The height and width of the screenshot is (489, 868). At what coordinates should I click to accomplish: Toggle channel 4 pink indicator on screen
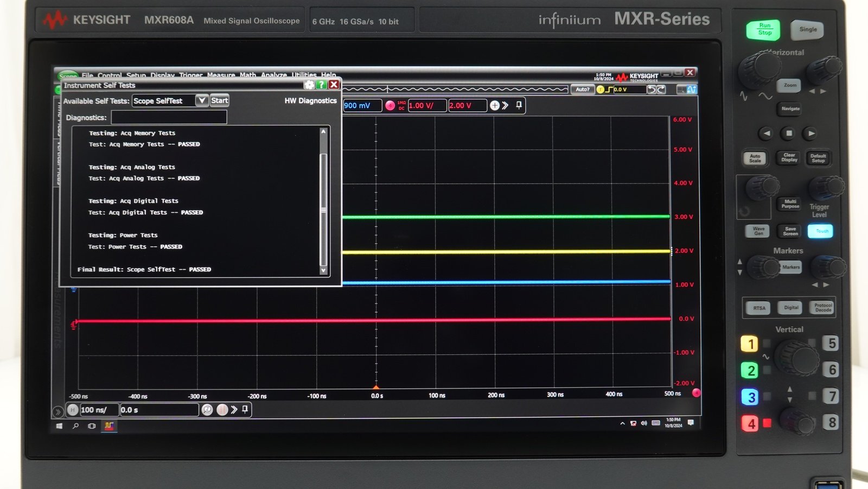tap(390, 106)
